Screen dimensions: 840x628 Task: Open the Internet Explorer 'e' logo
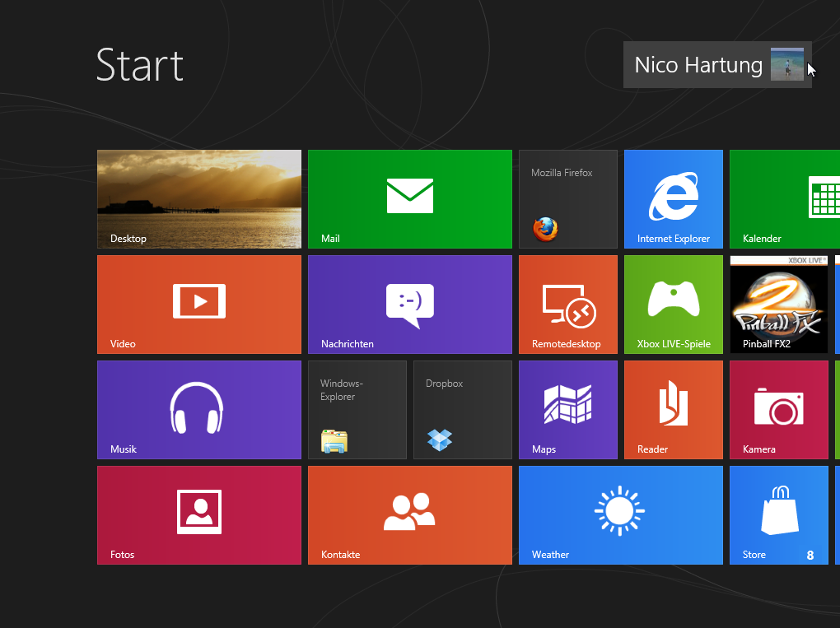(674, 196)
